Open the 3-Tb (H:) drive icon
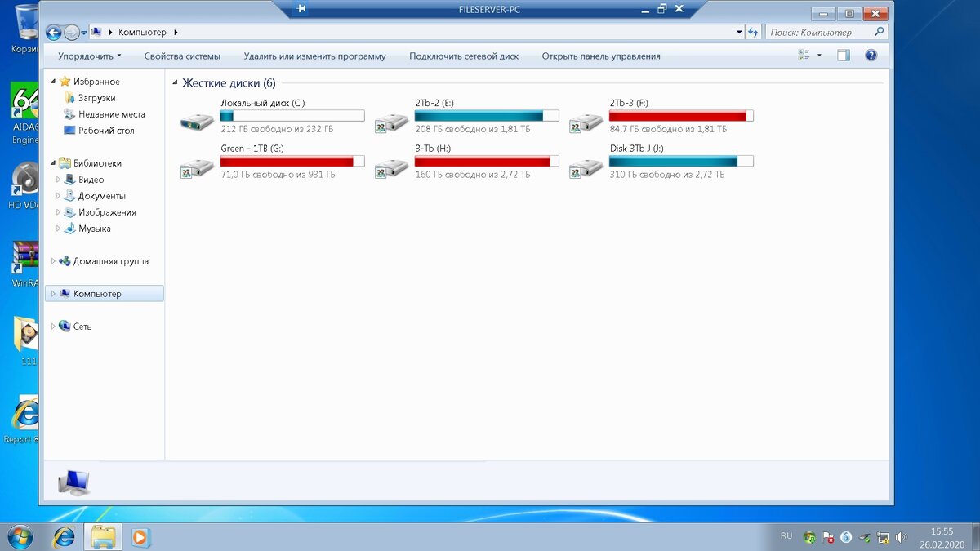The height and width of the screenshot is (551, 980). click(x=391, y=168)
